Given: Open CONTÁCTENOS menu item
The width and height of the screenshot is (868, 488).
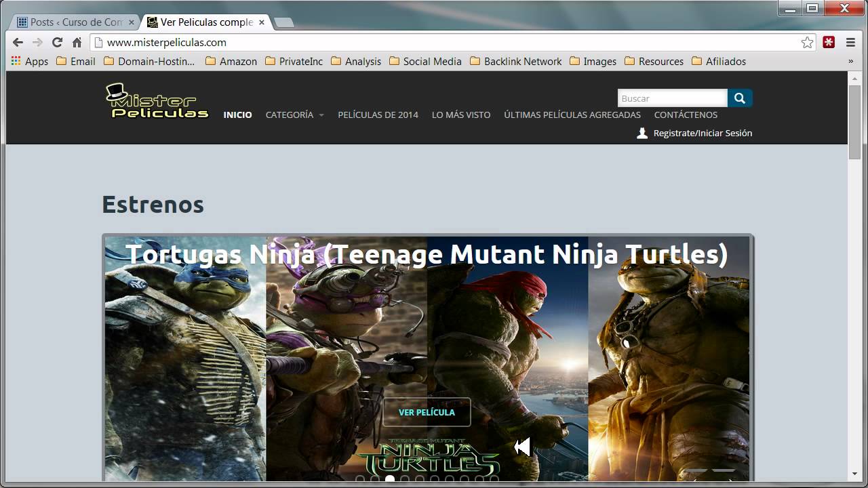Looking at the screenshot, I should (x=686, y=115).
